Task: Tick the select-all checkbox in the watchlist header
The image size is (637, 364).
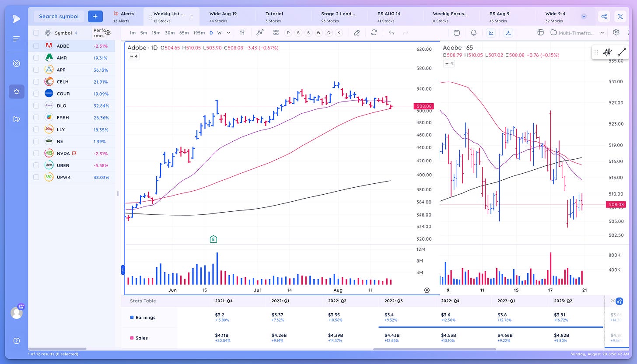Action: [36, 33]
